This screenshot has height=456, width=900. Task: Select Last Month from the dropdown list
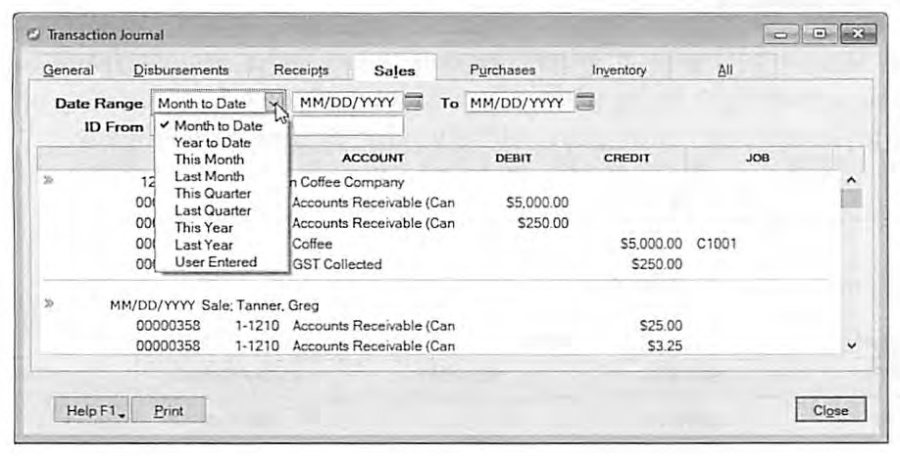[x=209, y=176]
